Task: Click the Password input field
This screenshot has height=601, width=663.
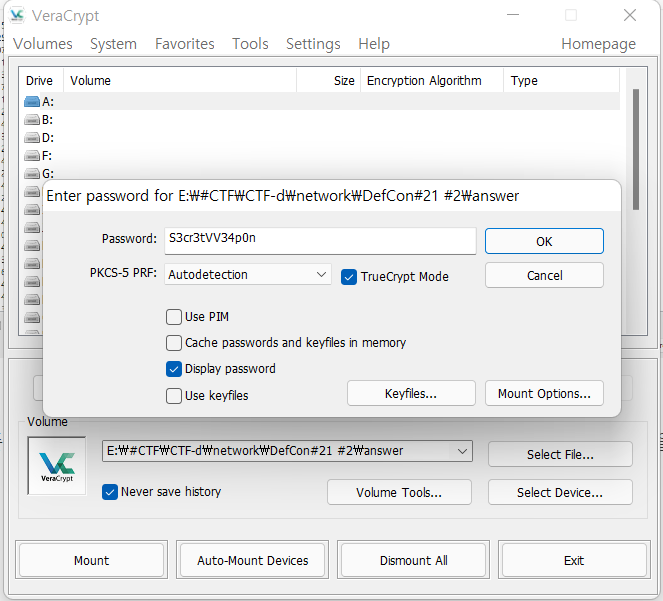Action: 320,241
